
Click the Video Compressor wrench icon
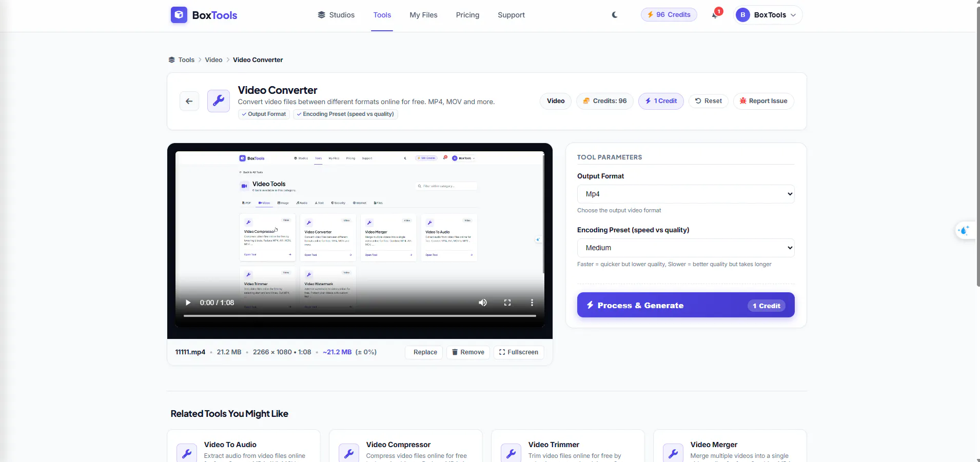pyautogui.click(x=349, y=453)
